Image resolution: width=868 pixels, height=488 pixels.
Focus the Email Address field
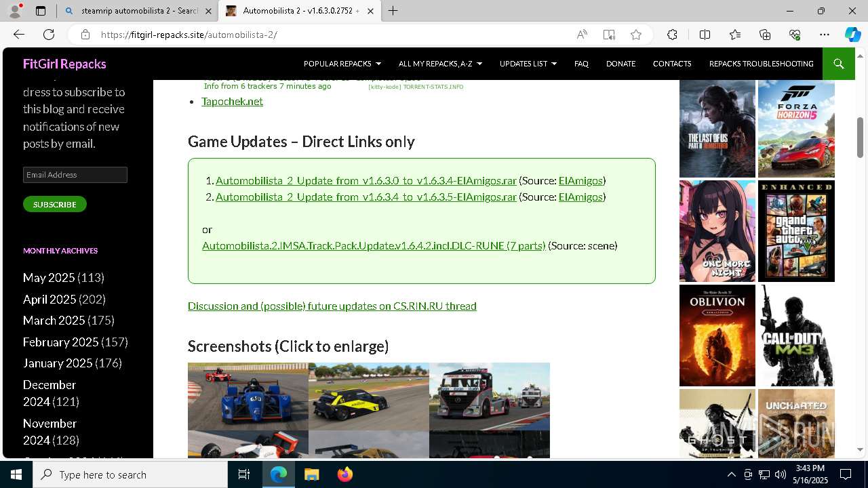[75, 175]
